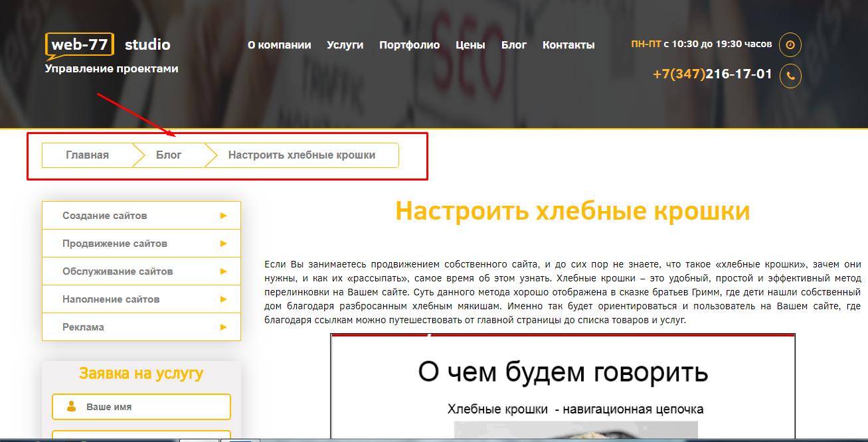Expand the Реклама arrow
The height and width of the screenshot is (442, 868).
(x=224, y=327)
